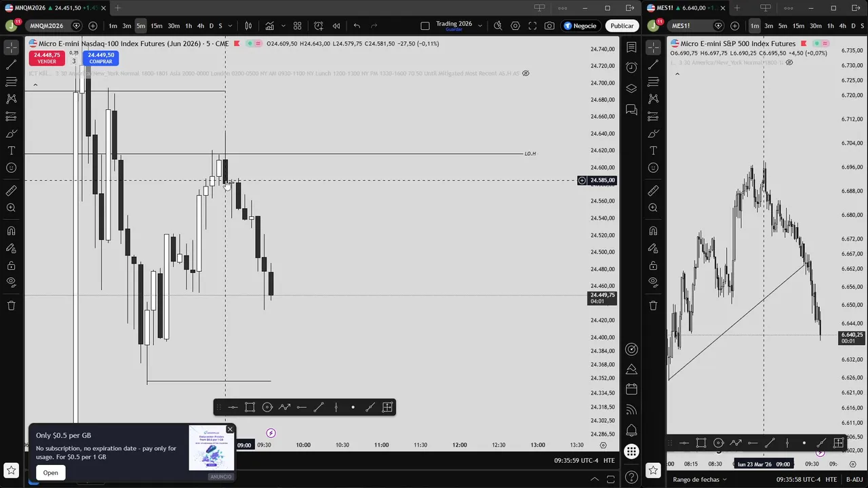Enter fullscreen mode on left chart

pyautogui.click(x=532, y=26)
